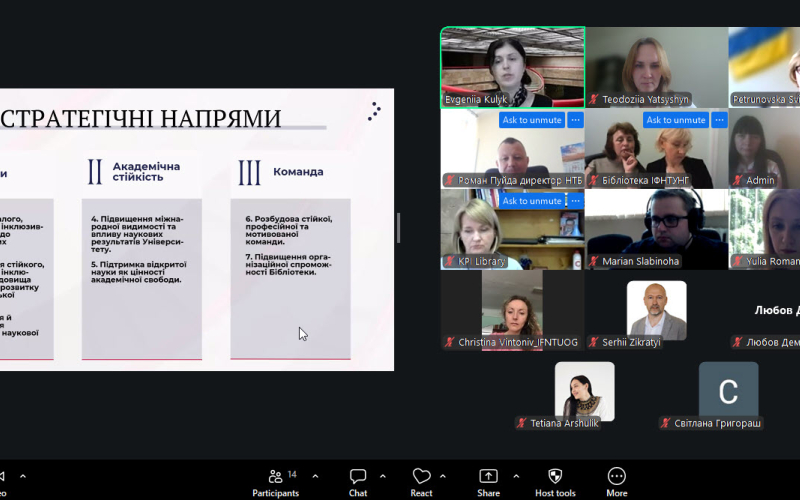800x500 pixels.
Task: Click the slide title СТРАТЕГІЧНІ НАПРЯМИ
Action: coord(141,118)
